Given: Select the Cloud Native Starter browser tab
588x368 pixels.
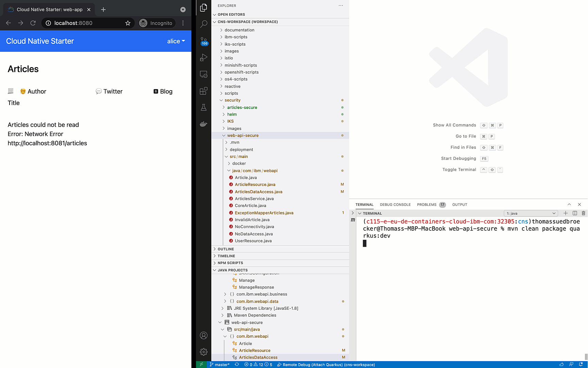Looking at the screenshot, I should (49, 10).
